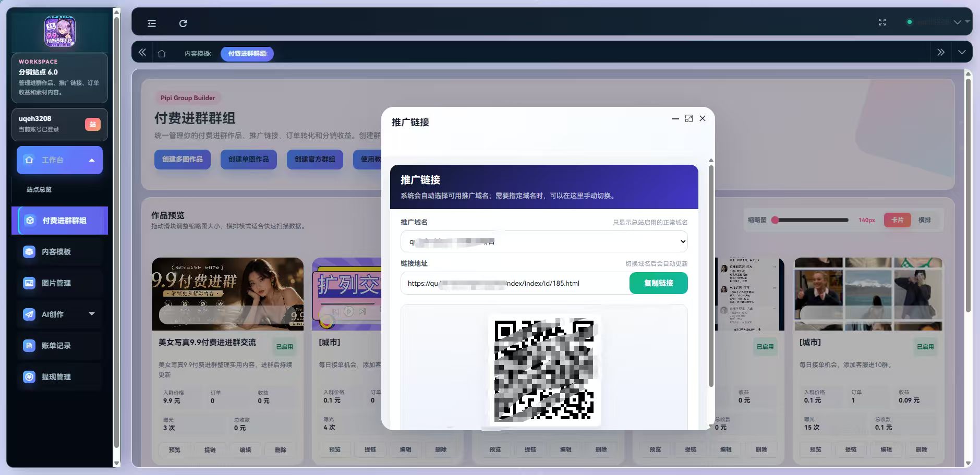
Task: Open the 推广域名 dropdown
Action: 544,241
